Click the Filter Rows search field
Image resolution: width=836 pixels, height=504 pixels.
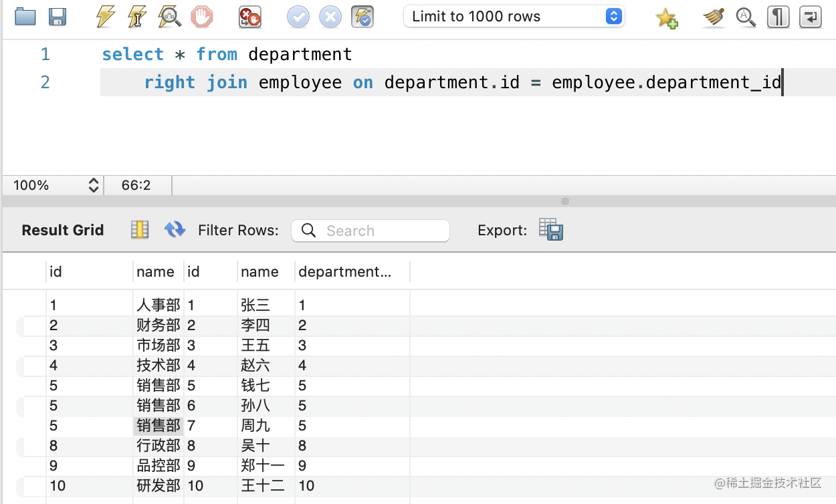click(x=371, y=231)
